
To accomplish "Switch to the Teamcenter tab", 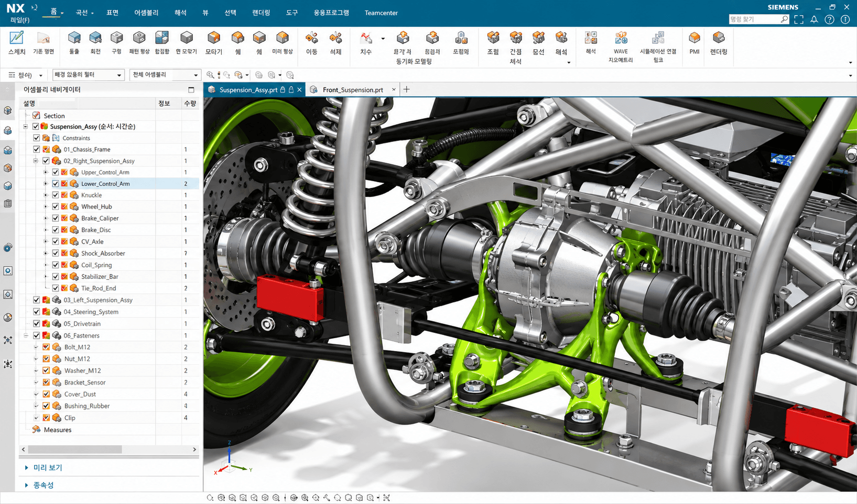I will click(381, 13).
